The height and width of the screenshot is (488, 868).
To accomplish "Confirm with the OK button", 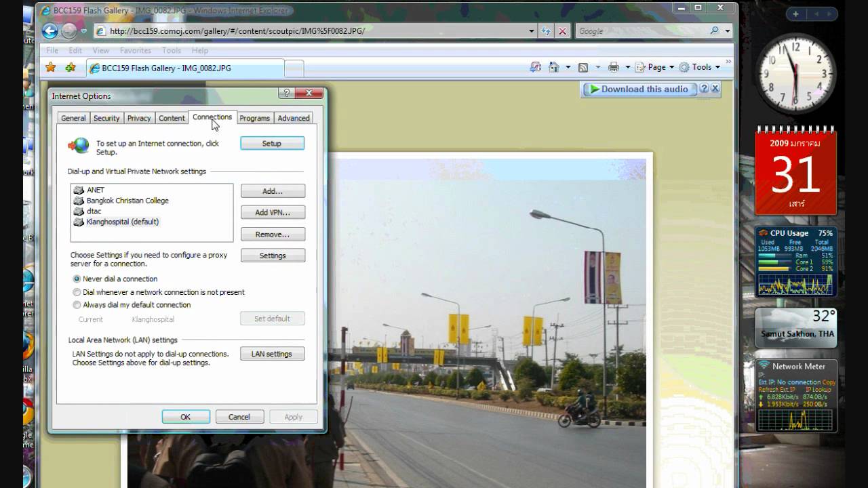I will click(x=186, y=417).
